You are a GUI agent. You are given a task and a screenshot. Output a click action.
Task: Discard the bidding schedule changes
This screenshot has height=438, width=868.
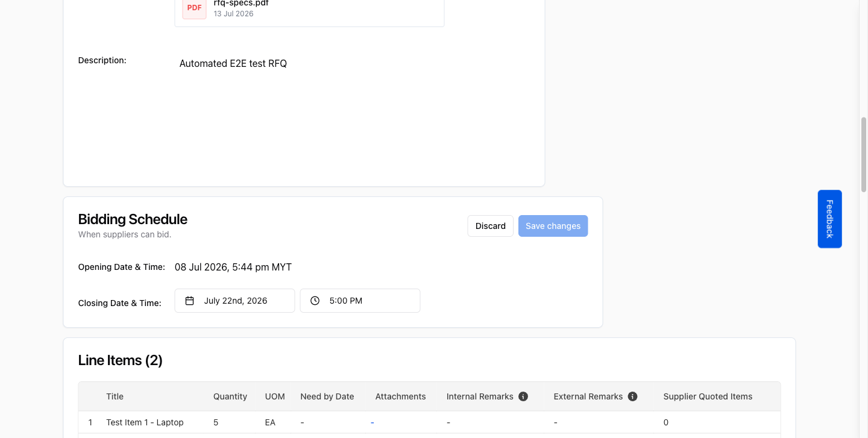pos(490,226)
